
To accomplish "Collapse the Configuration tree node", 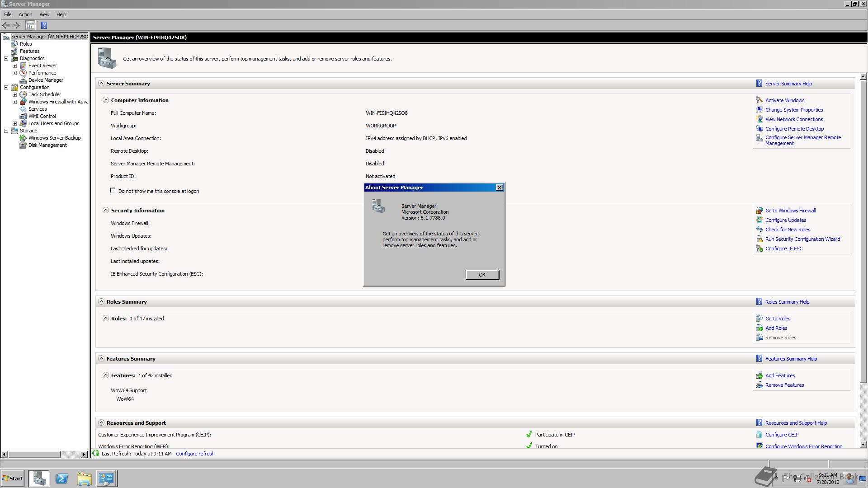I will click(x=6, y=87).
